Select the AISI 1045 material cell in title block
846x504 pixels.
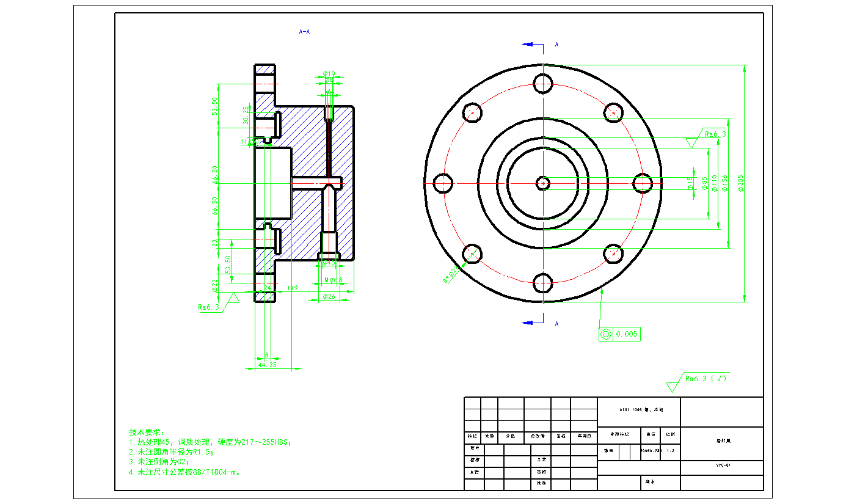(639, 411)
